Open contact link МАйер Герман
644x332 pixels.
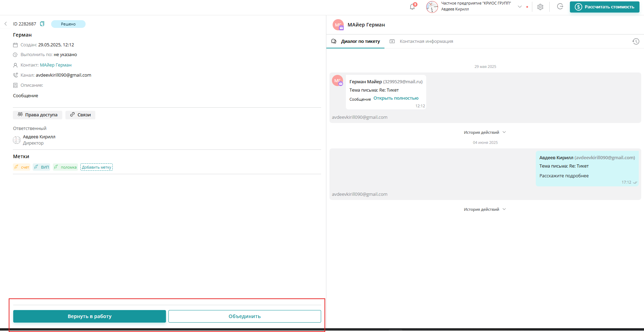pyautogui.click(x=56, y=65)
